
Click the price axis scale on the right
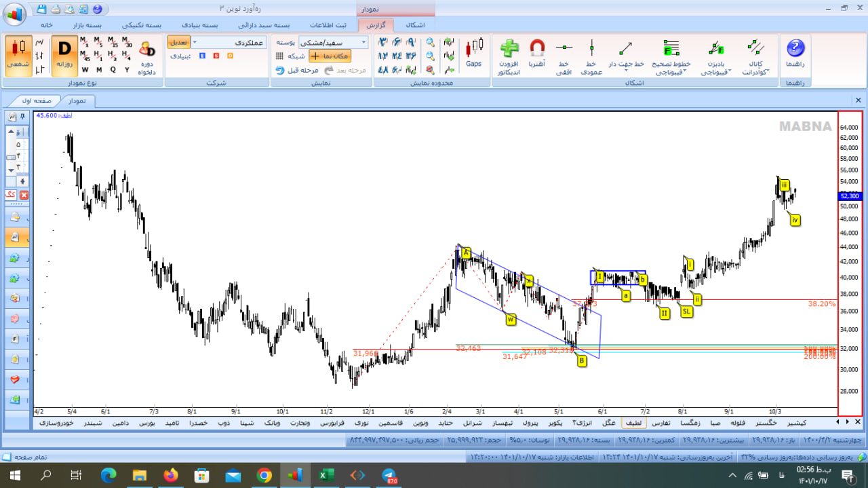(850, 263)
